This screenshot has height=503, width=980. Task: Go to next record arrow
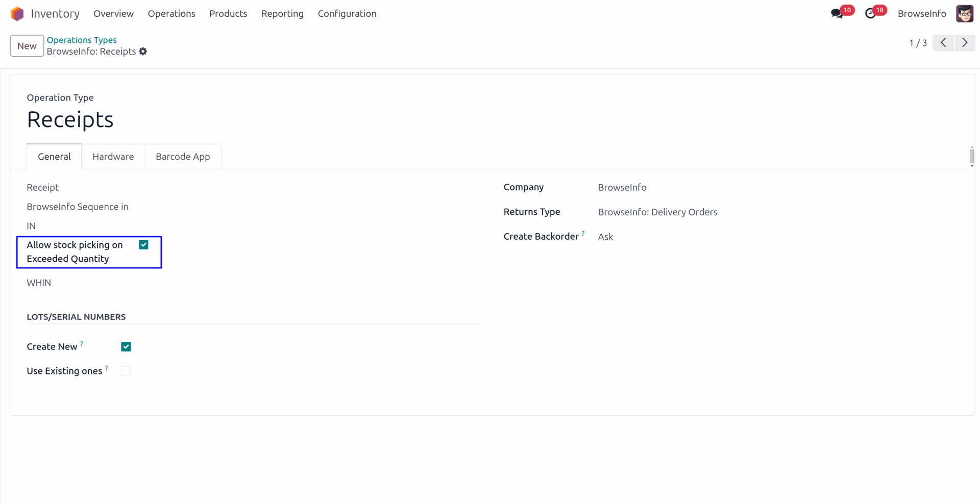(x=964, y=43)
